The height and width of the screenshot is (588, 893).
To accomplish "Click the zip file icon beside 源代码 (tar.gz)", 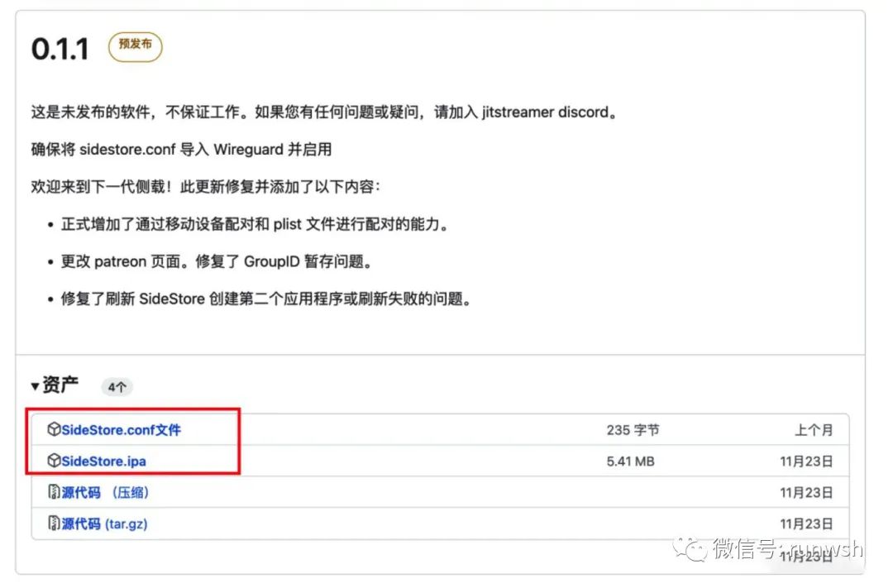I will pos(54,523).
